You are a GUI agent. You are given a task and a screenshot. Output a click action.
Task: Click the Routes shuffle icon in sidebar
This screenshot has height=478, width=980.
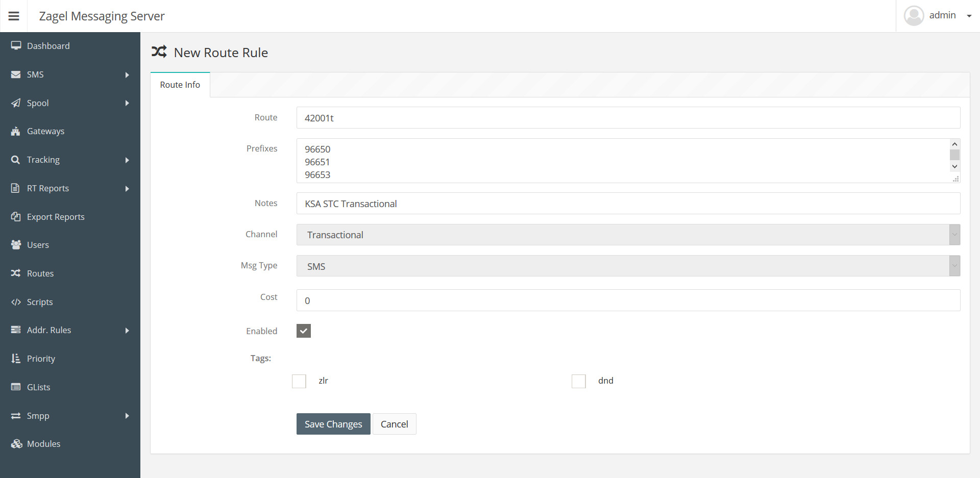[x=16, y=273]
